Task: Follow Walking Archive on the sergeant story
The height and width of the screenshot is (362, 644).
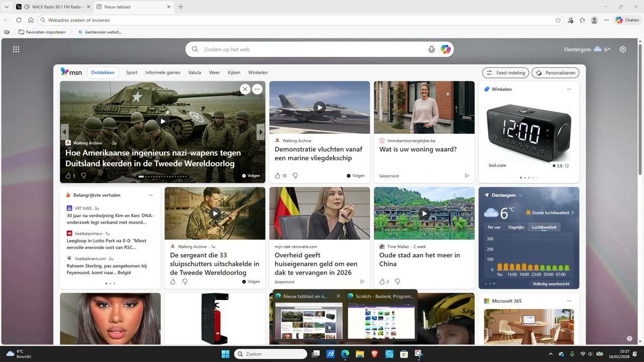Action: (251, 282)
